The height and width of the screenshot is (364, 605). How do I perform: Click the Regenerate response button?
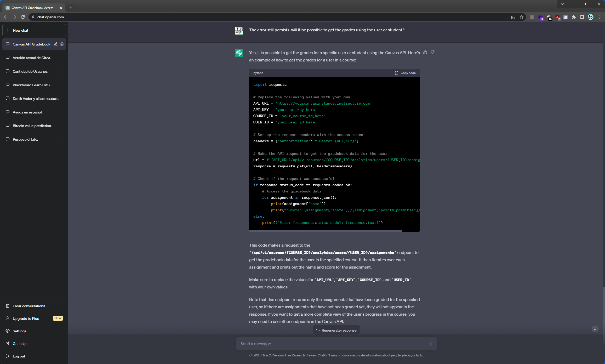coord(336,330)
